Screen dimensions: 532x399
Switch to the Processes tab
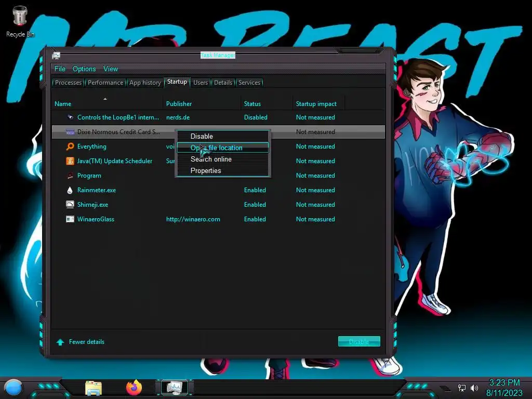click(x=68, y=83)
